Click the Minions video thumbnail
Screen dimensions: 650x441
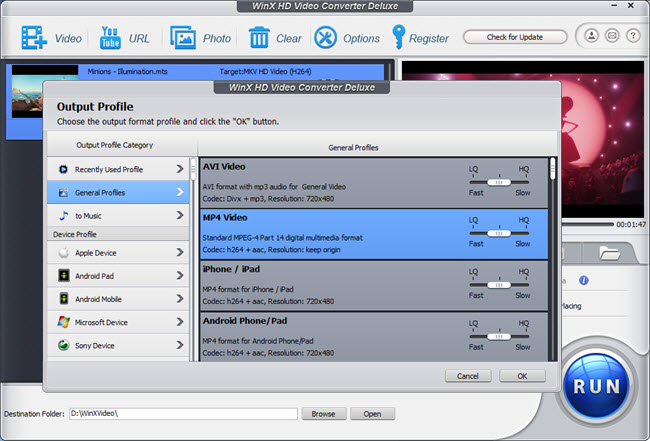click(27, 91)
